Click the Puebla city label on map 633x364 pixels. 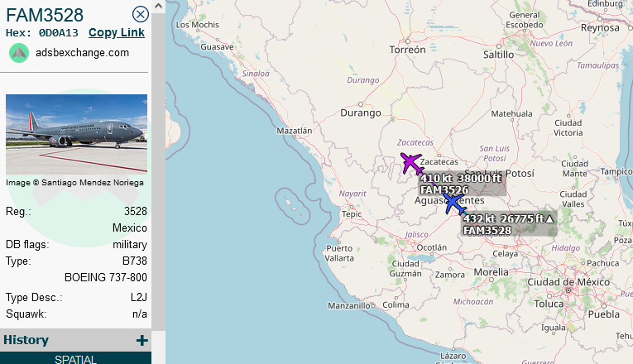(x=603, y=314)
